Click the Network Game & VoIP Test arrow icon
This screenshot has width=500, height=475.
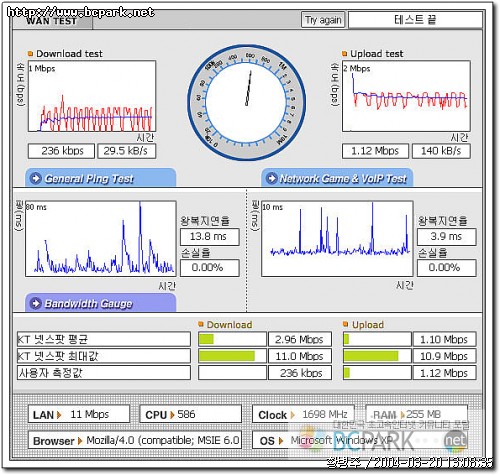272,178
